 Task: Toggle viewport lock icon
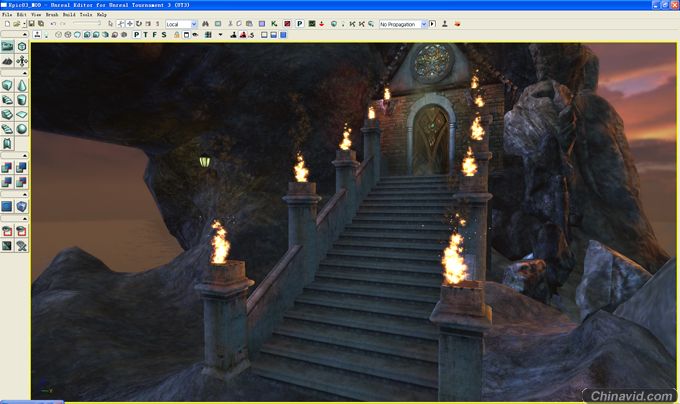[x=177, y=35]
